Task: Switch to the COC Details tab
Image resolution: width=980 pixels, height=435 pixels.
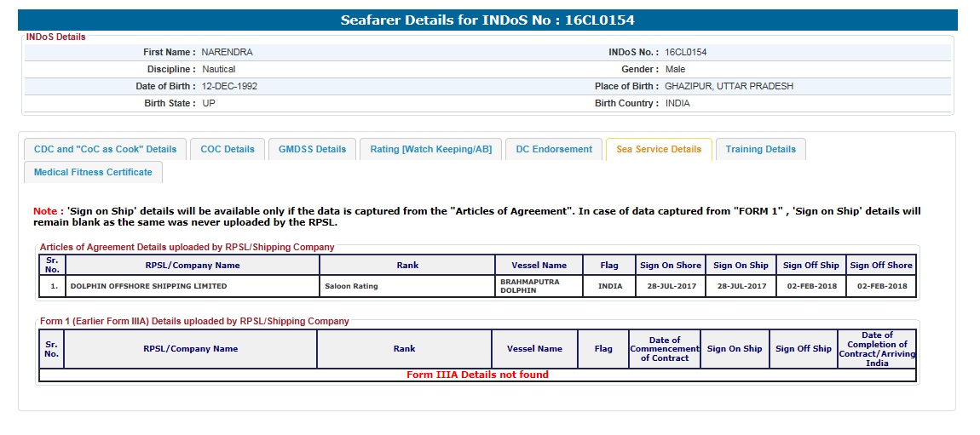Action: point(228,149)
